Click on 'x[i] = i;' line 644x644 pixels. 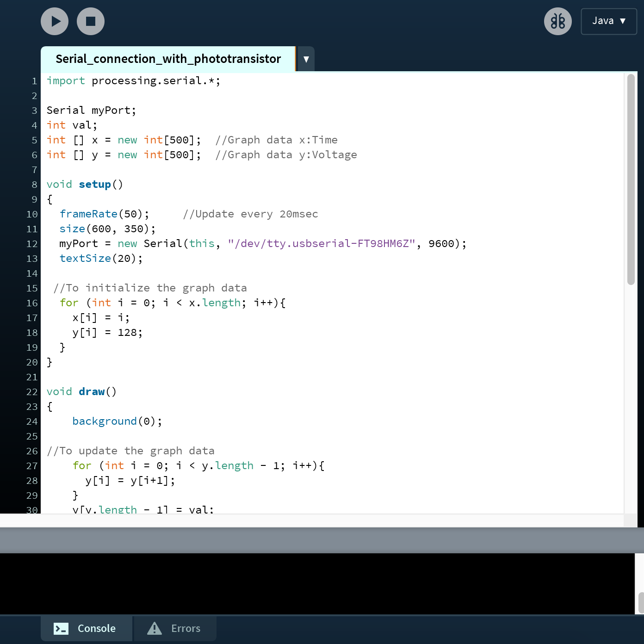(x=101, y=318)
